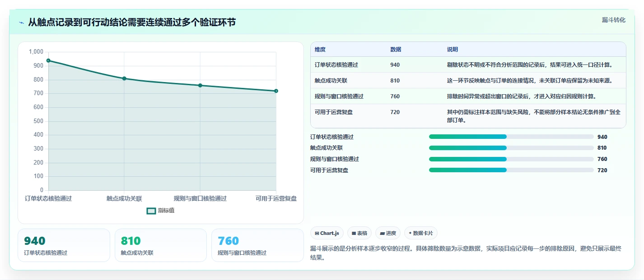This screenshot has height=280, width=644.
Task: Select table cell 可用于运营复盘
Action: click(334, 112)
